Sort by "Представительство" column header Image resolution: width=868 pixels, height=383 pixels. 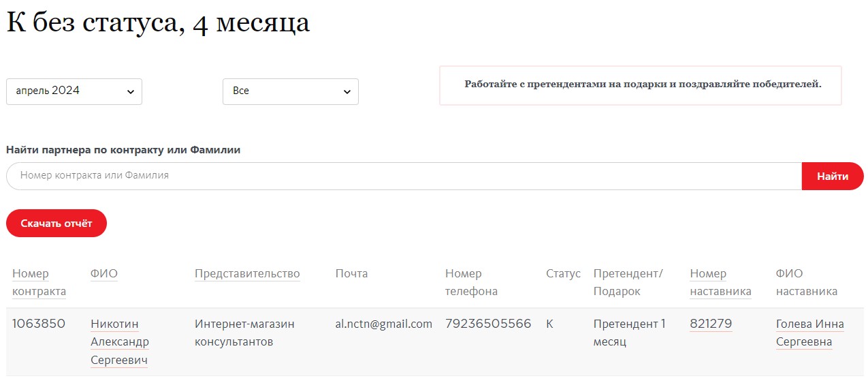247,273
